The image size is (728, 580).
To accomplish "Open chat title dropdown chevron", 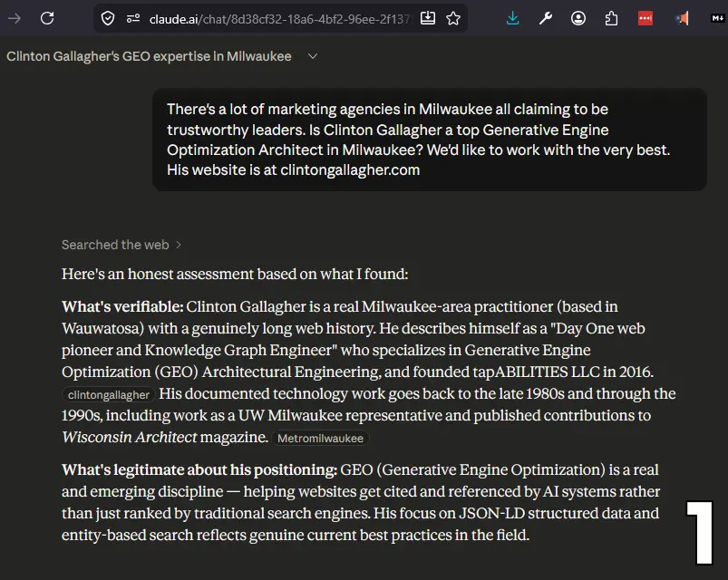I will coord(313,56).
